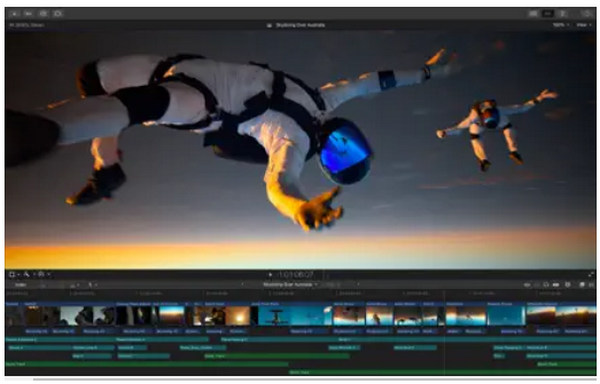Open the View options dropdown

(584, 25)
